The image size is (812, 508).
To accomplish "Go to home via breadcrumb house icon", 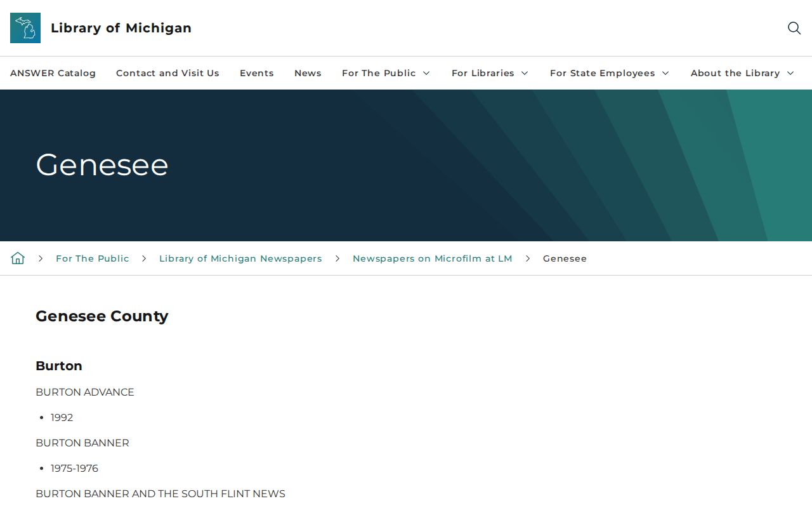I will click(x=18, y=258).
